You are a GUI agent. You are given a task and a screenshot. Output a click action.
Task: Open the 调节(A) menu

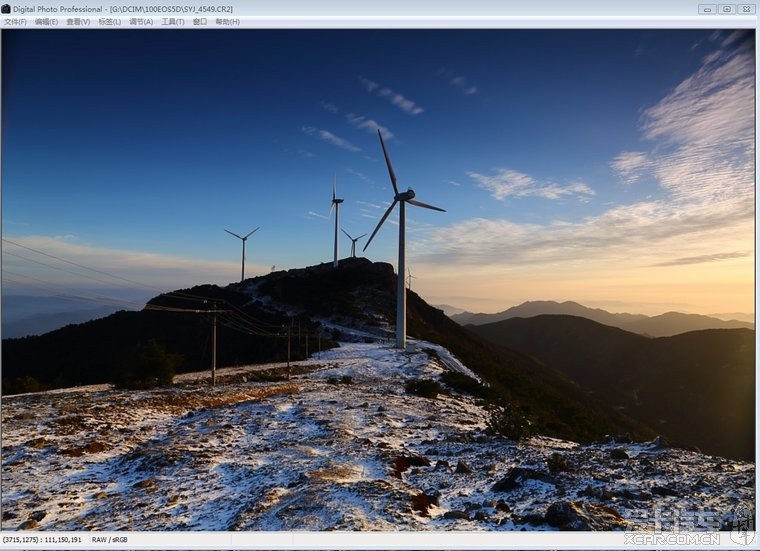[x=141, y=22]
